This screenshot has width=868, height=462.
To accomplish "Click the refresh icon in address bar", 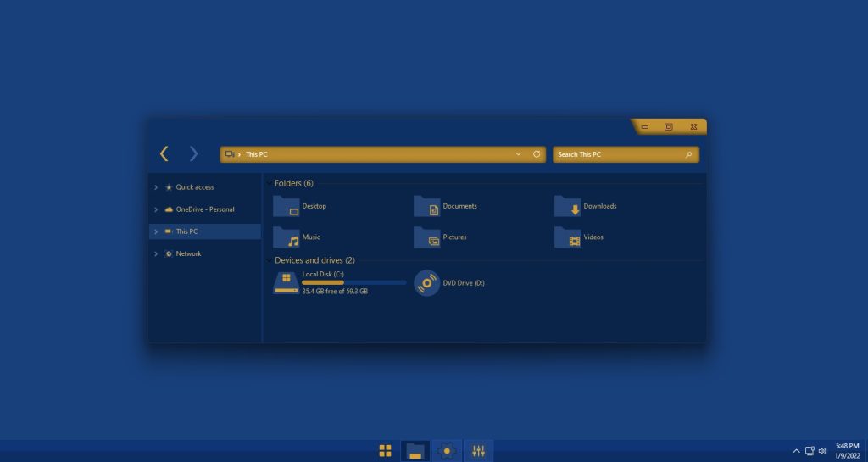I will [537, 154].
